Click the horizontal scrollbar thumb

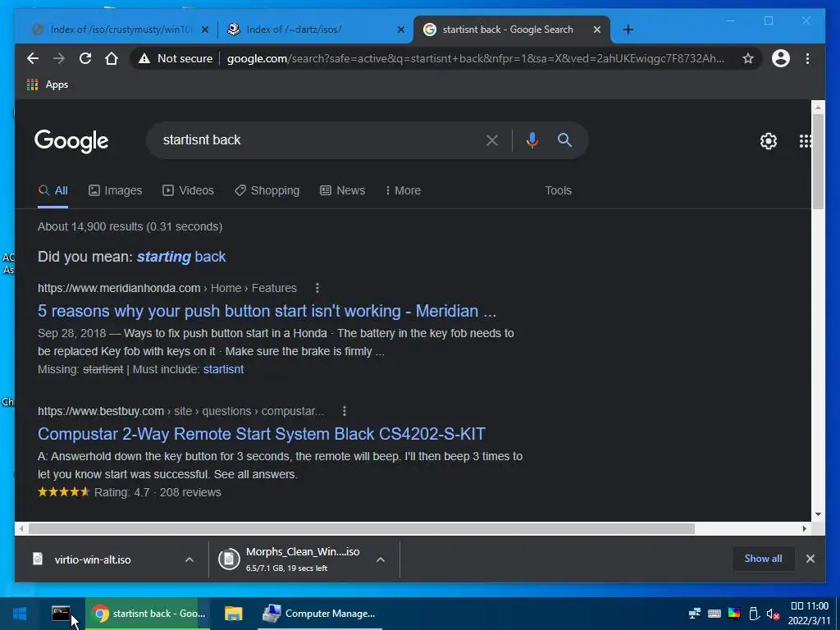tap(362, 529)
